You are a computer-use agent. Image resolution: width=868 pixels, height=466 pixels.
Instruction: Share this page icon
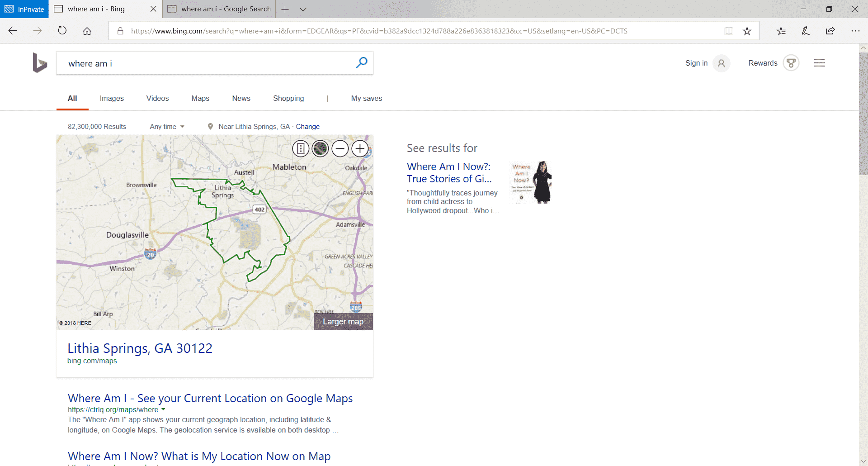[830, 31]
